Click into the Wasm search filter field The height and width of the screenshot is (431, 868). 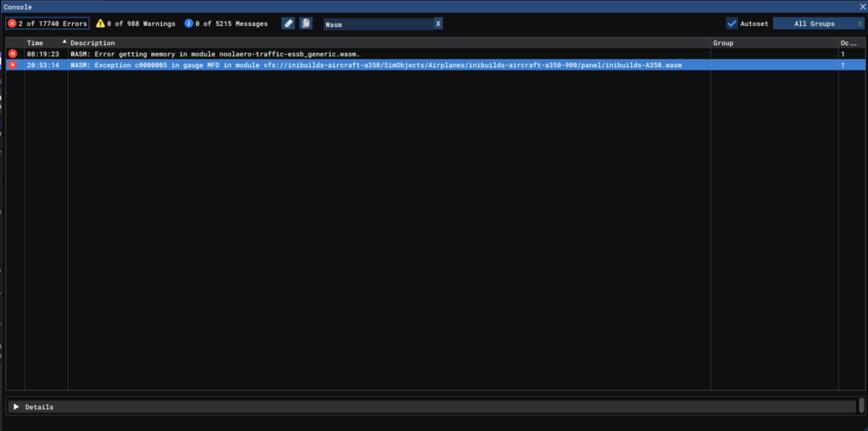(378, 24)
